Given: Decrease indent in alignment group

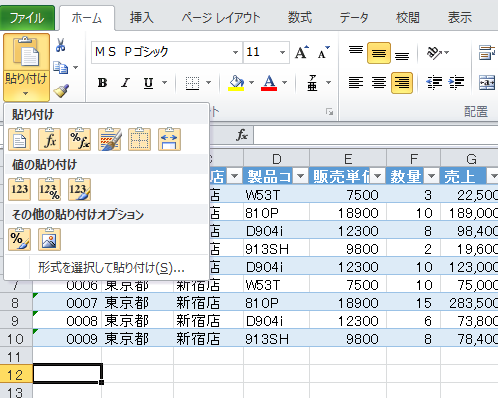Looking at the screenshot, I should coord(435,82).
